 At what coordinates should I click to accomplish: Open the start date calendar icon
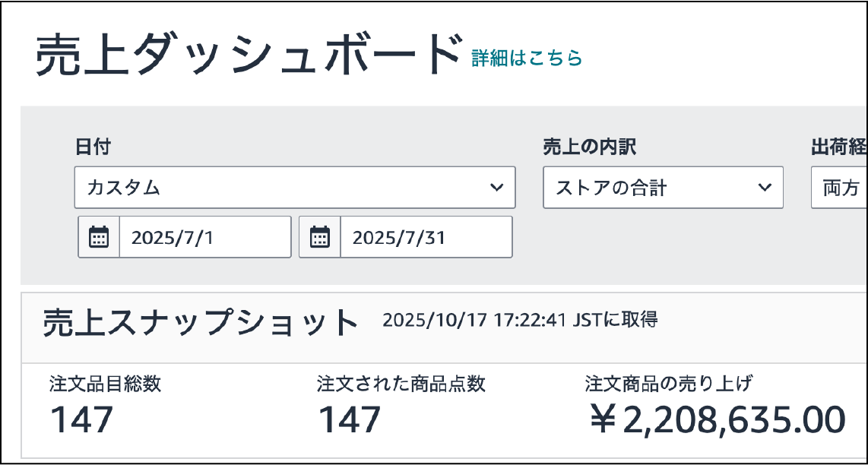pyautogui.click(x=99, y=237)
